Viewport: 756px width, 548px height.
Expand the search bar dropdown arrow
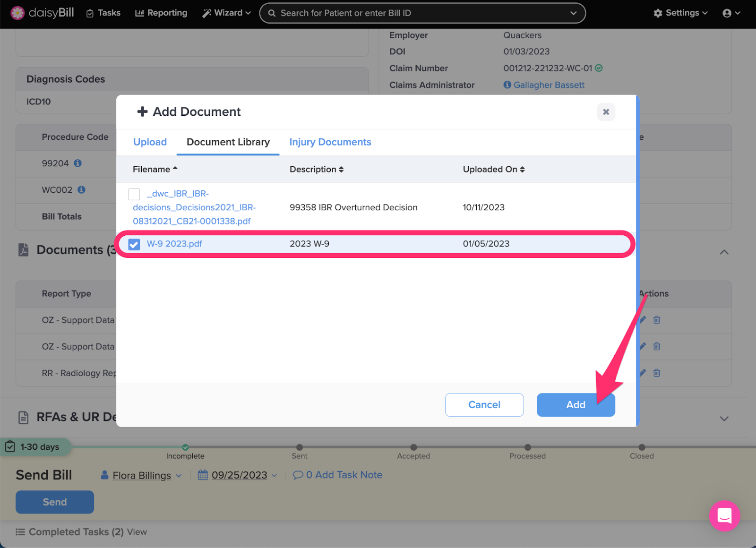point(573,13)
